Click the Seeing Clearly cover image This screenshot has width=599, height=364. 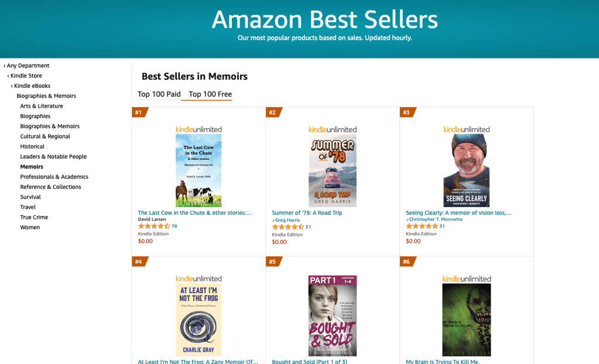466,170
